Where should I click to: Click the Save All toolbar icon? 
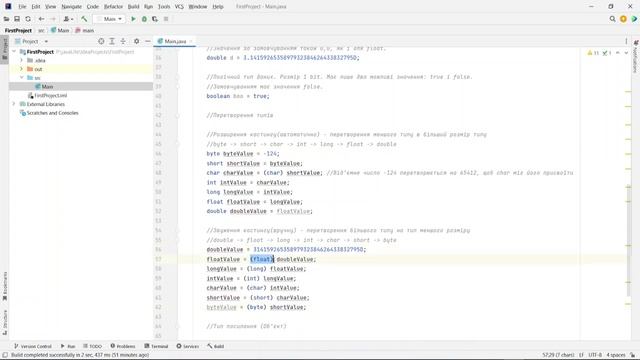coord(17,19)
